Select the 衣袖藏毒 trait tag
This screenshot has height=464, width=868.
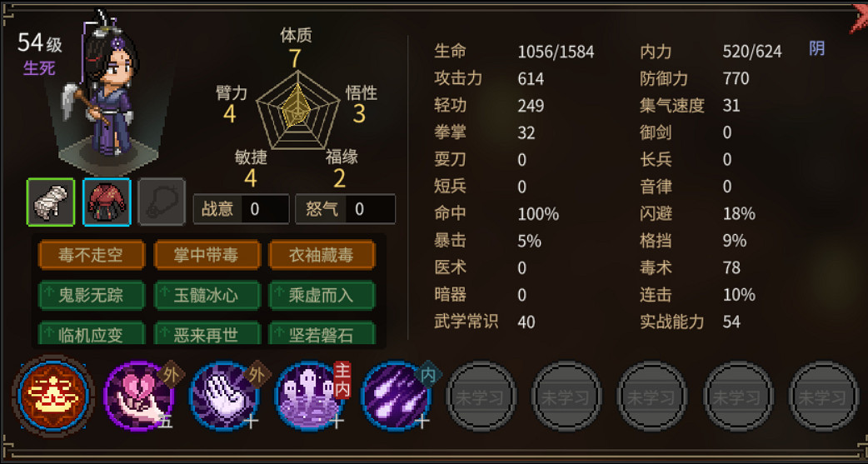322,255
